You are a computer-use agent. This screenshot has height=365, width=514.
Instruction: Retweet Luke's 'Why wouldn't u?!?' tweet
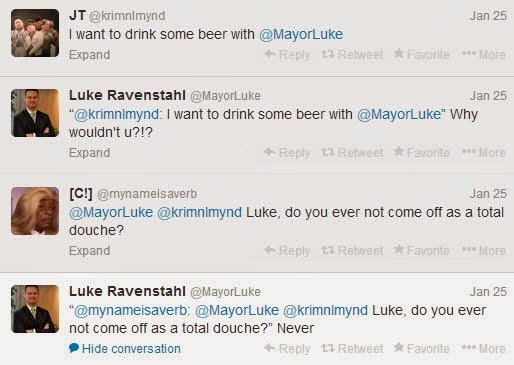tap(352, 153)
